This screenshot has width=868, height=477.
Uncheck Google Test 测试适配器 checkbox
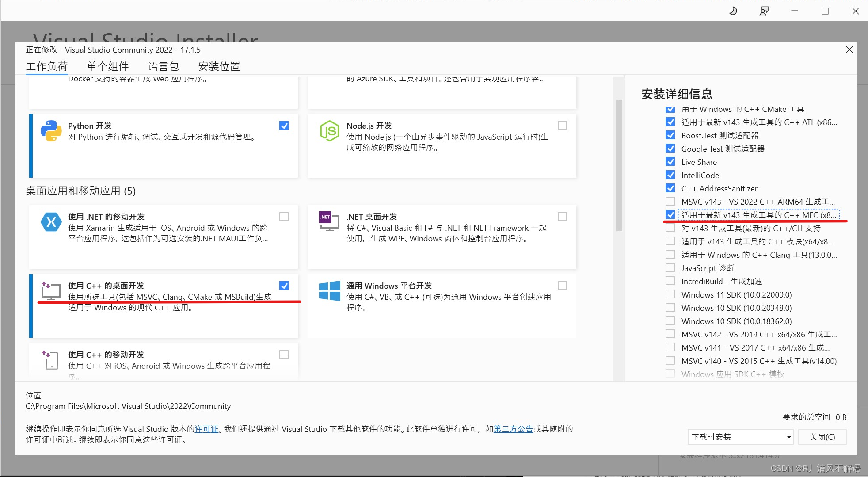670,148
